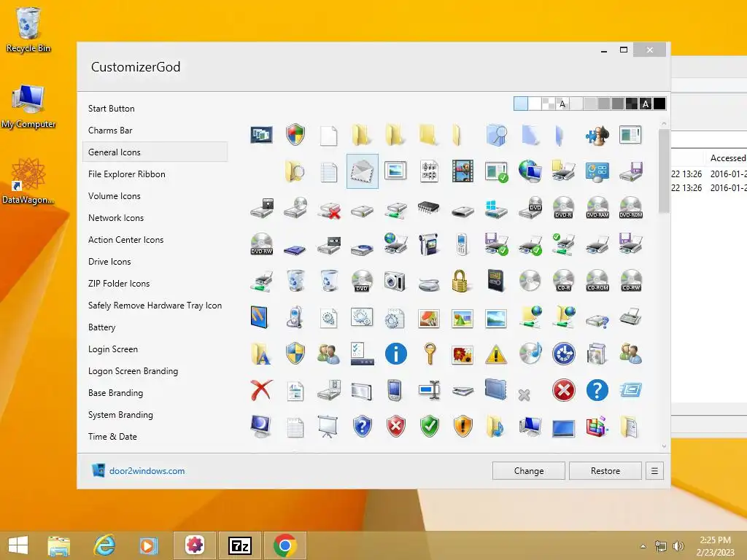Choose the memory chip icon

428,208
